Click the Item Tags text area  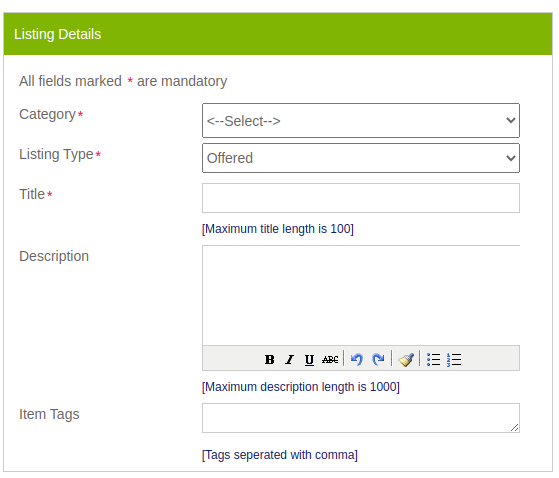tap(361, 418)
